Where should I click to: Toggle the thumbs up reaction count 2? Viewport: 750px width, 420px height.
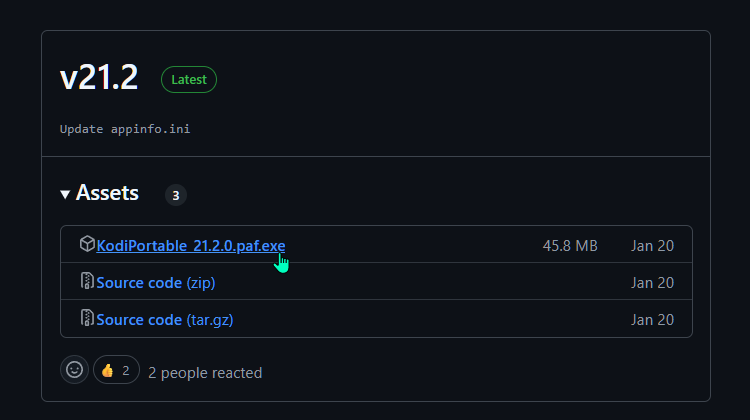click(x=116, y=370)
